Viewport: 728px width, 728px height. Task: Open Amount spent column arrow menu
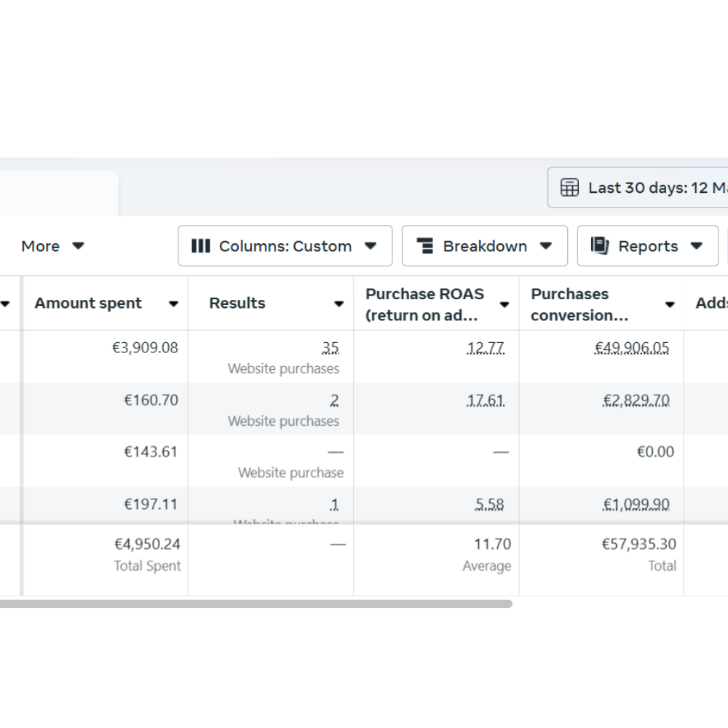(x=173, y=304)
